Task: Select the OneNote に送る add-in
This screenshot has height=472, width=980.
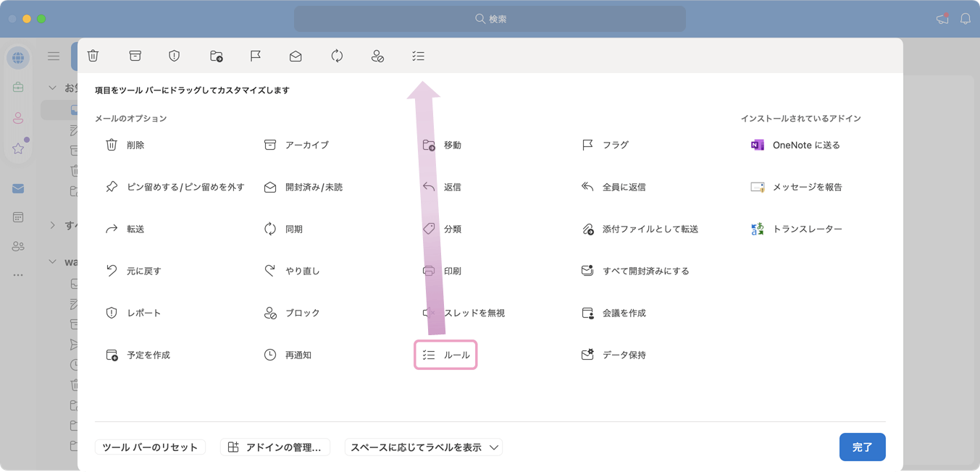Action: (796, 145)
